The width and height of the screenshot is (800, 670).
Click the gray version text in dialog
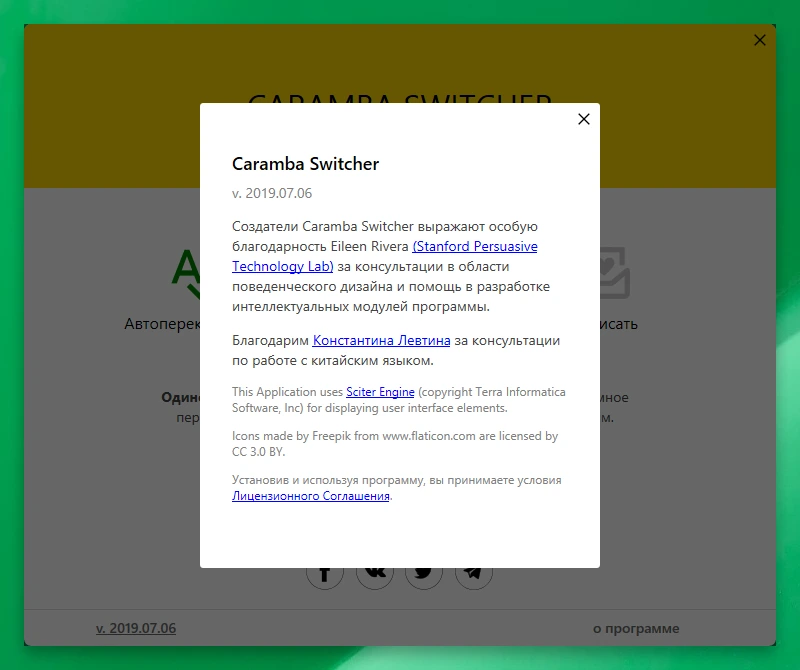(x=271, y=193)
